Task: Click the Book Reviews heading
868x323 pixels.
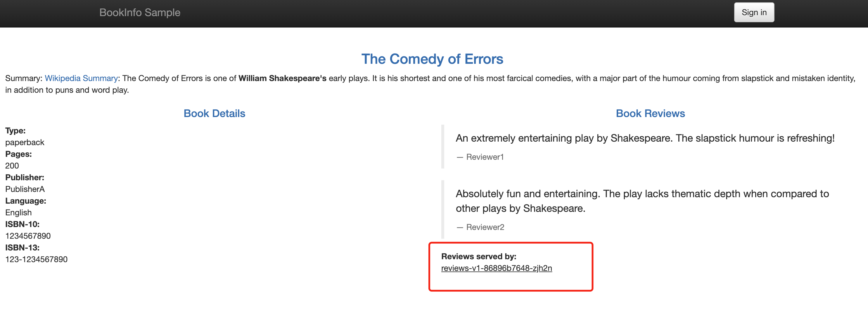Action: (650, 113)
